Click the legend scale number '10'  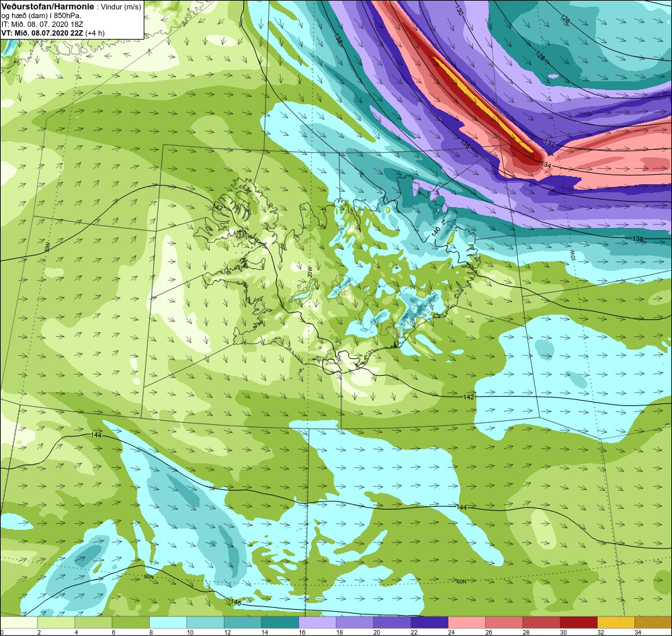point(190,632)
